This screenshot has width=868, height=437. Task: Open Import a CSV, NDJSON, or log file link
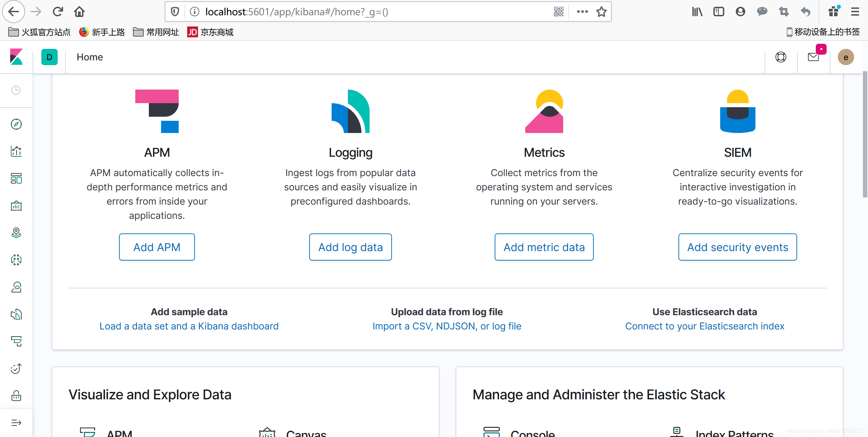pyautogui.click(x=447, y=326)
